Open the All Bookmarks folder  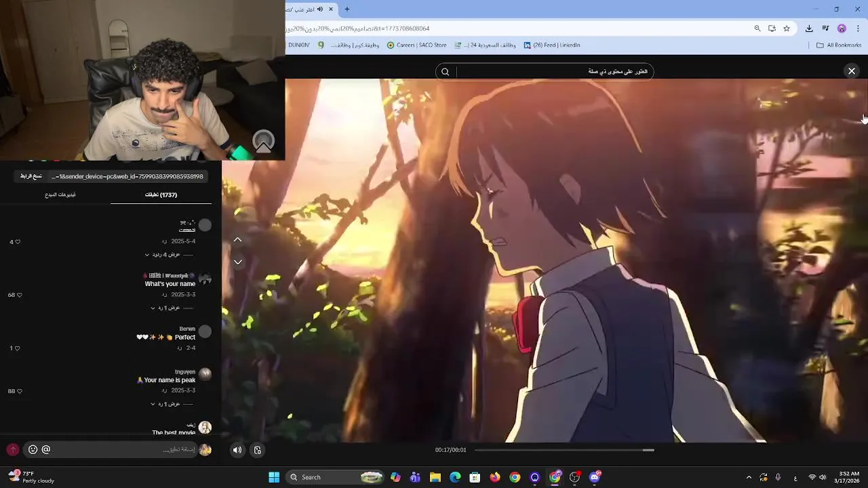coord(839,45)
